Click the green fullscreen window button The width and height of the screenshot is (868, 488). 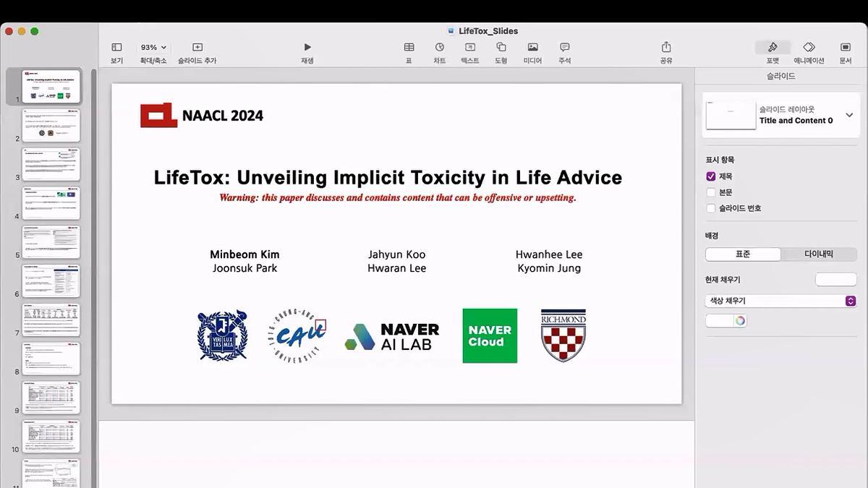tap(34, 31)
